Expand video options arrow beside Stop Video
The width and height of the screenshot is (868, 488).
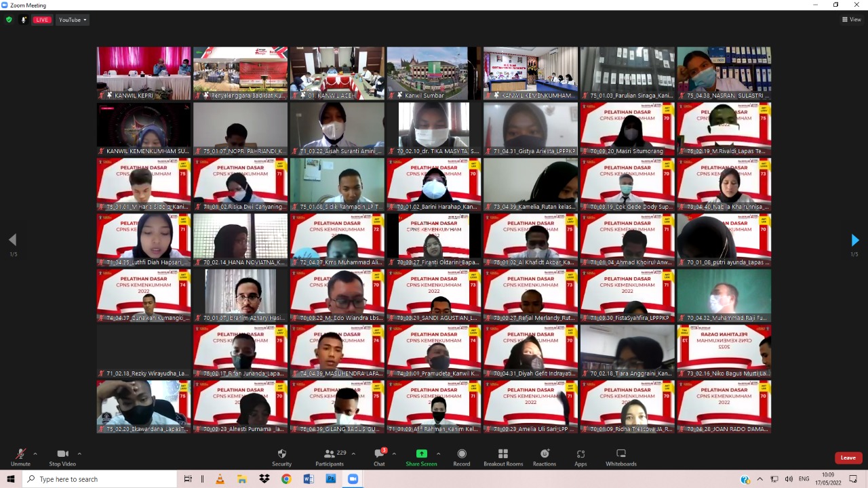[79, 453]
